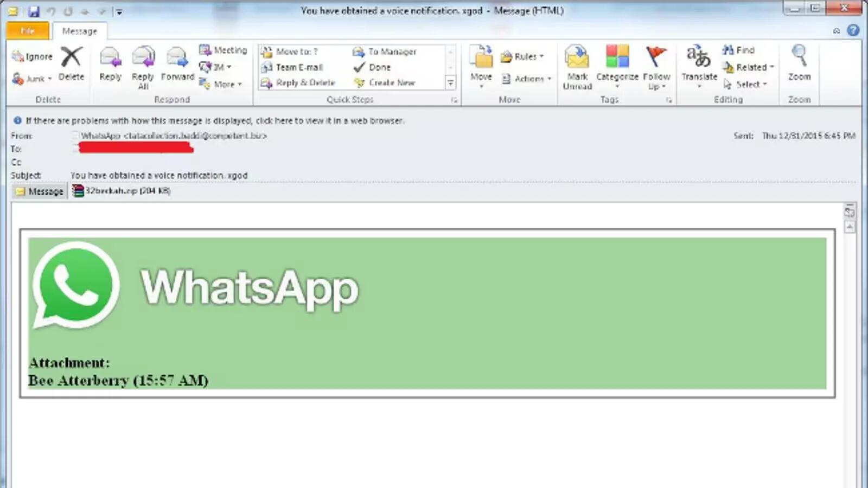The width and height of the screenshot is (868, 488).
Task: Open the Translate menu
Action: (699, 67)
